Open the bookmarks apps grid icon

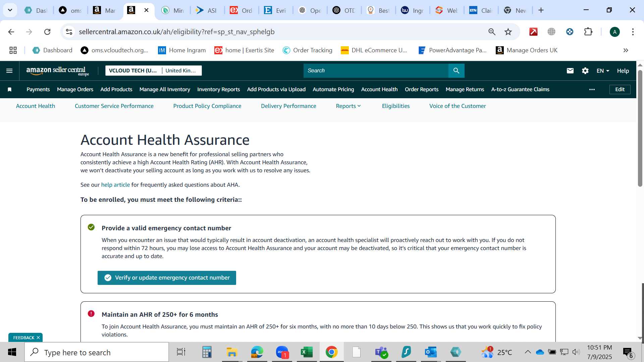(13, 50)
